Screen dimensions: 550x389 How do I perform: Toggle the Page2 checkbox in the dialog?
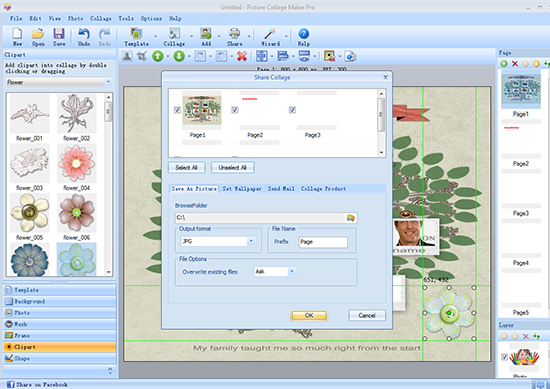pyautogui.click(x=235, y=110)
